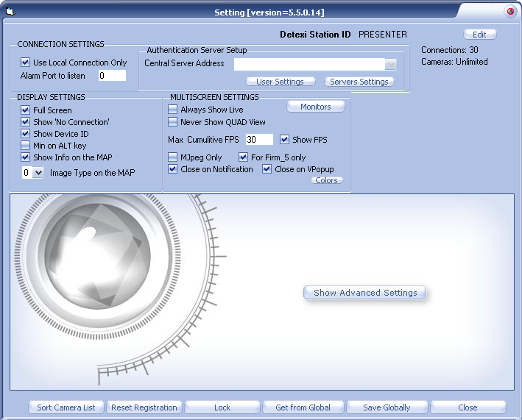Toggle Show 'No Connection' checkbox

[25, 122]
